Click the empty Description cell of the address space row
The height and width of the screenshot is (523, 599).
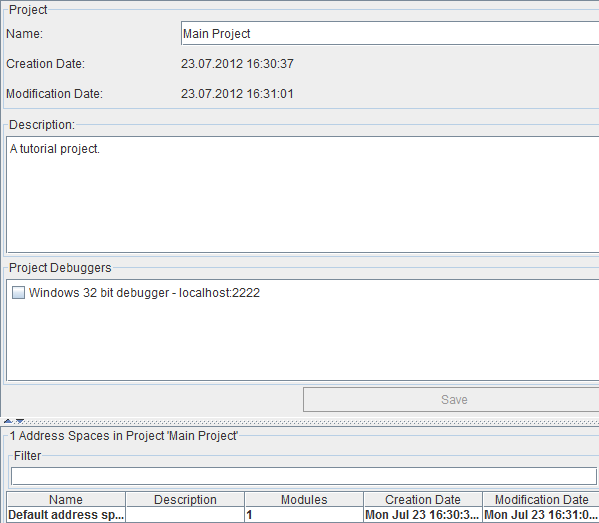tap(185, 515)
